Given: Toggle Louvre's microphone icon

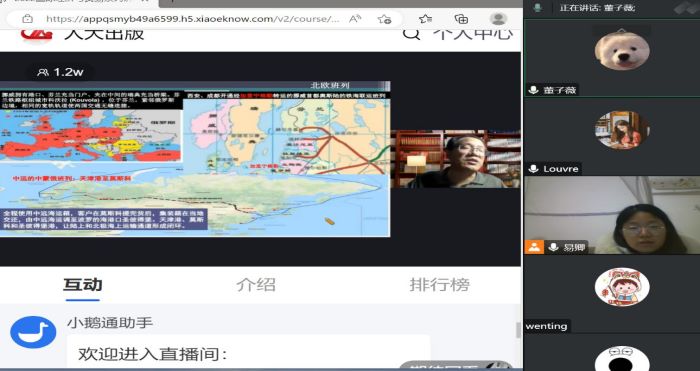Looking at the screenshot, I should tap(533, 169).
